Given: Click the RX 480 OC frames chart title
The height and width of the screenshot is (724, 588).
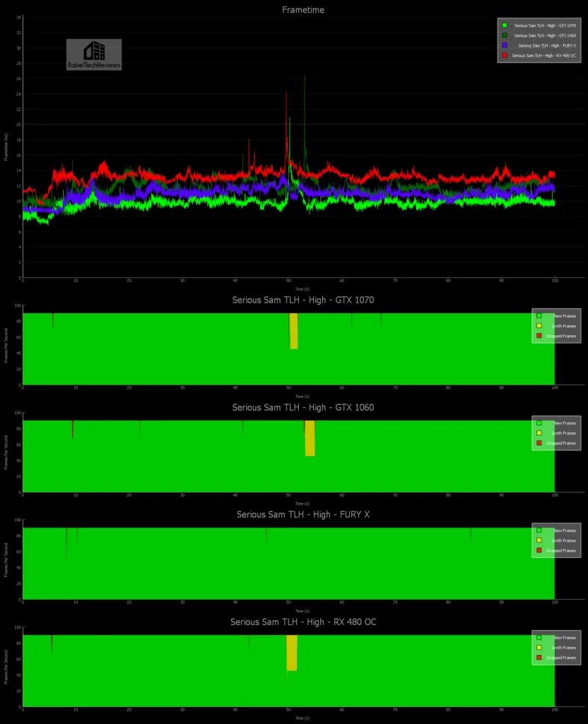Looking at the screenshot, I should 302,621.
